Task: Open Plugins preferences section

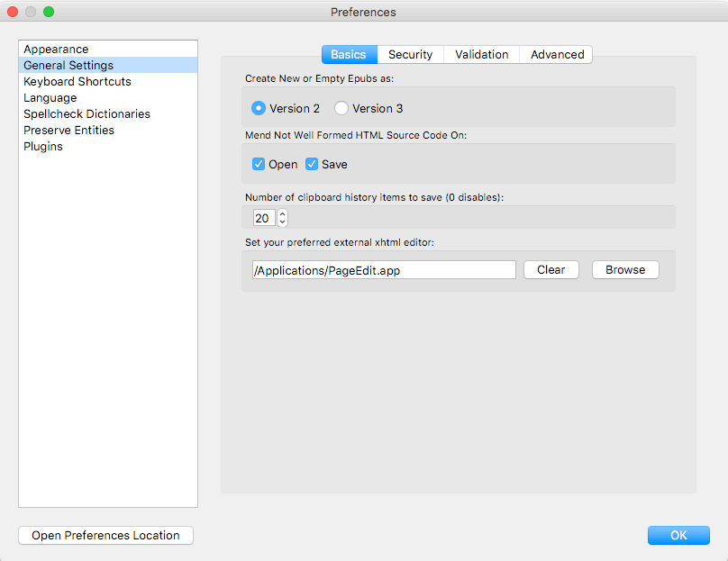Action: pyautogui.click(x=43, y=146)
